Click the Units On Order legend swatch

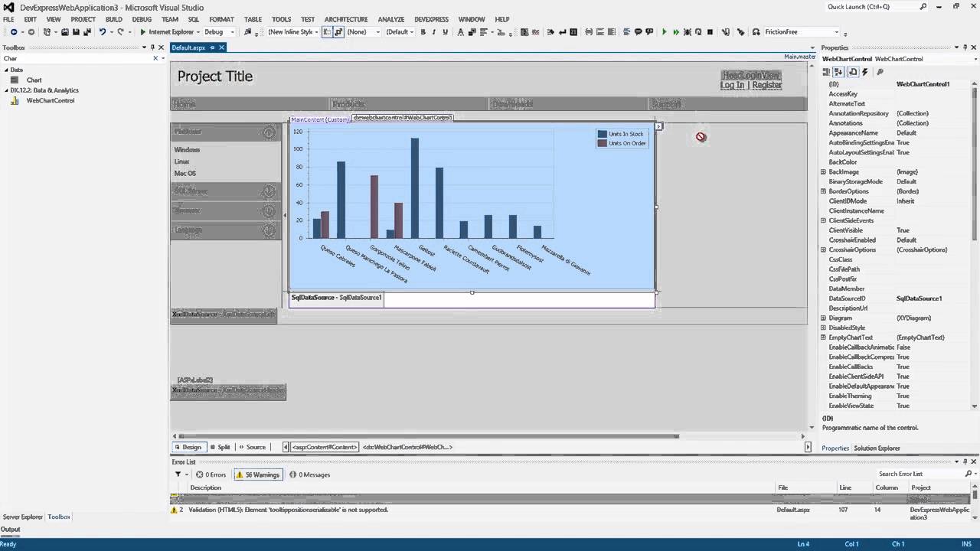[602, 143]
